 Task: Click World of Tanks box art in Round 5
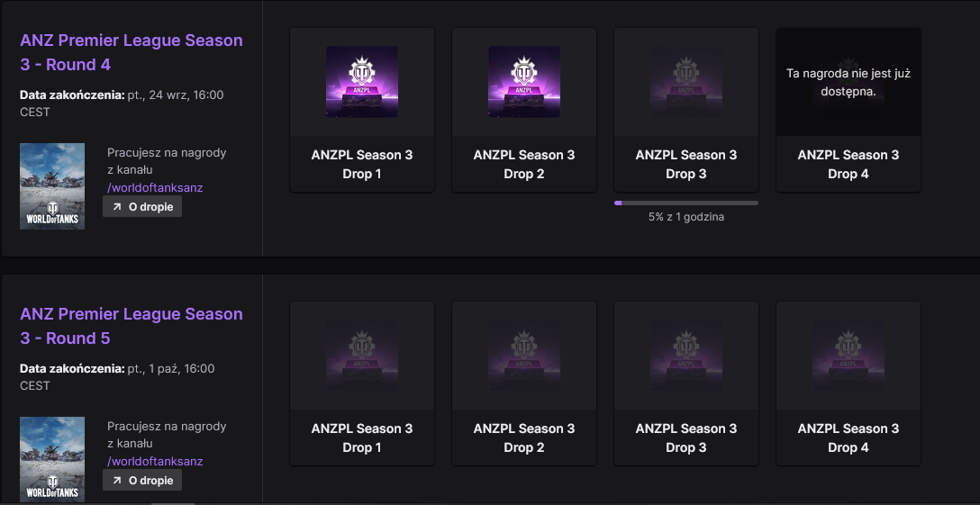click(x=52, y=459)
